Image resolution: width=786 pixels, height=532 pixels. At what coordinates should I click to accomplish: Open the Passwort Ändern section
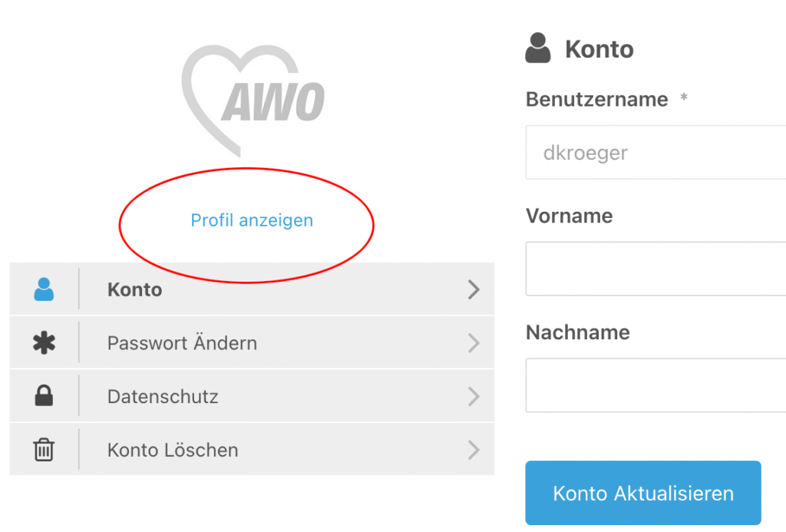[x=182, y=343]
